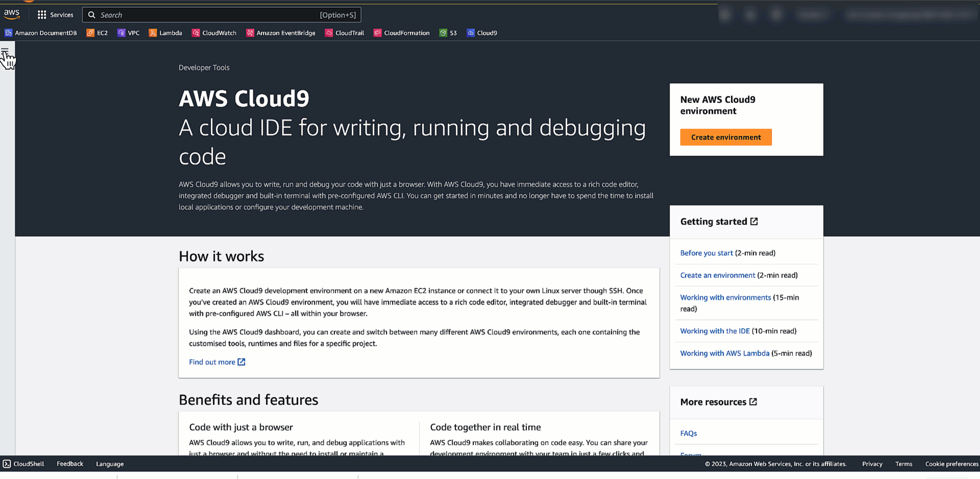
Task: Follow the Find out more link
Action: coord(217,362)
